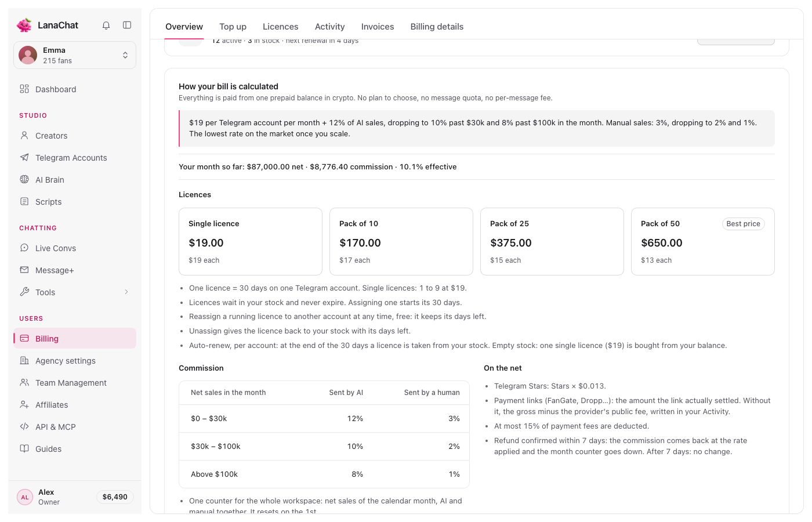Click the AI Brain icon

coord(24,179)
